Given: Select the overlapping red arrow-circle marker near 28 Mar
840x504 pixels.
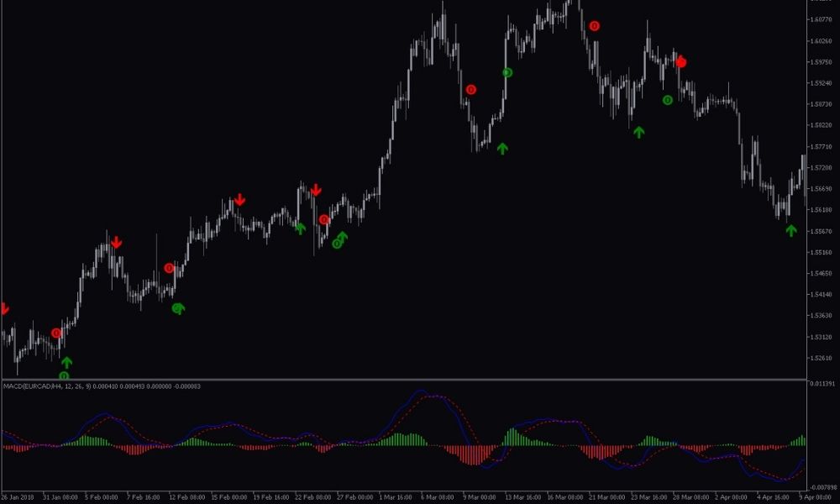Looking at the screenshot, I should [x=681, y=61].
